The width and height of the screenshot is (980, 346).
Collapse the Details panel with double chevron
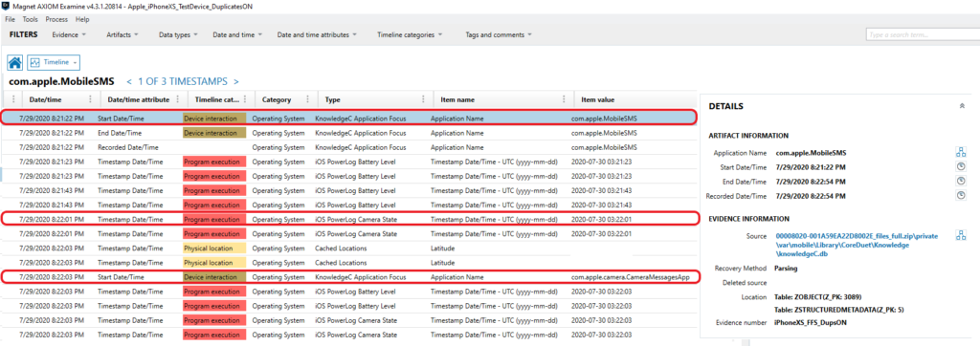pos(961,107)
